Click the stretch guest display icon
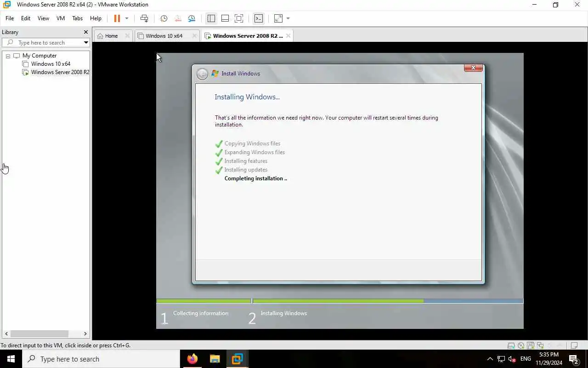 pos(278,18)
